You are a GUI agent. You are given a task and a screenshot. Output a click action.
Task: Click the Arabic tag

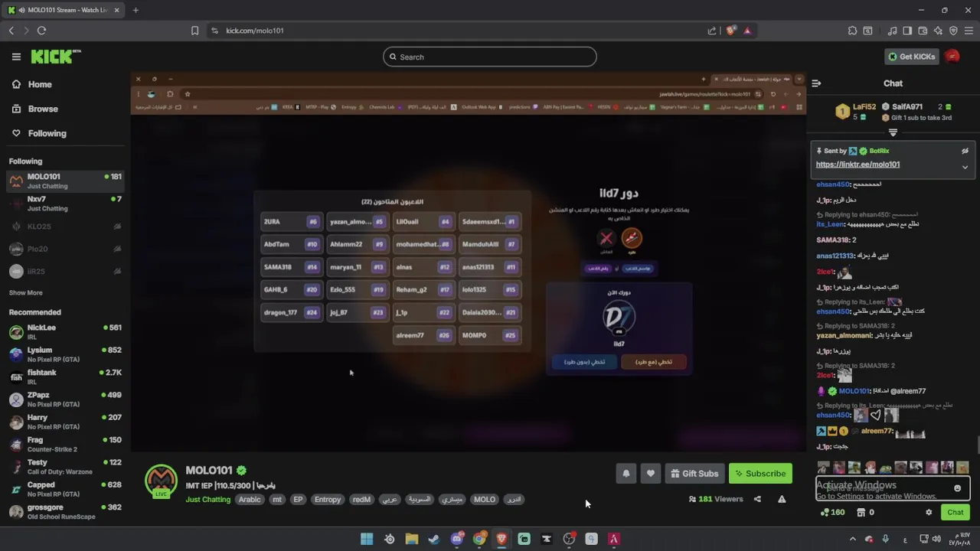(250, 500)
